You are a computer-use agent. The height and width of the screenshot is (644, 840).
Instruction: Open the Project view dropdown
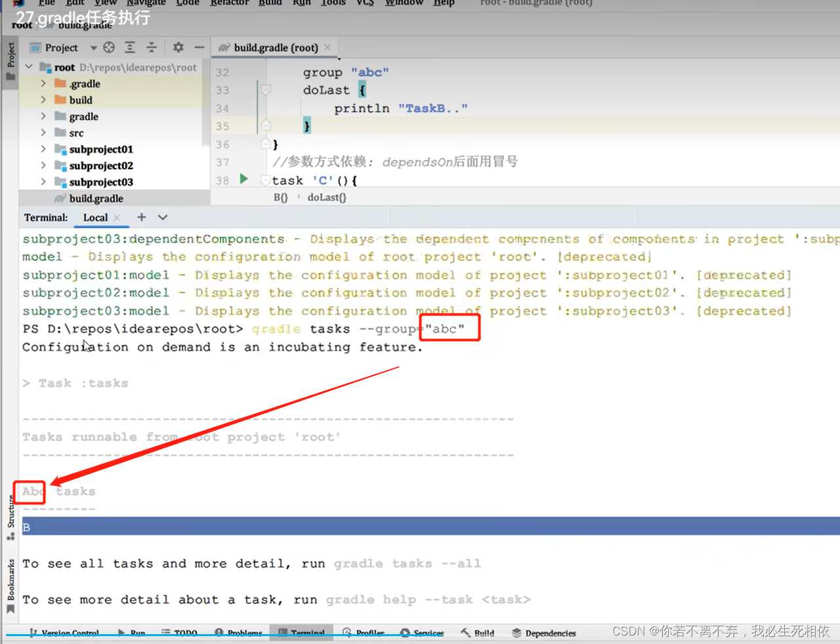93,48
